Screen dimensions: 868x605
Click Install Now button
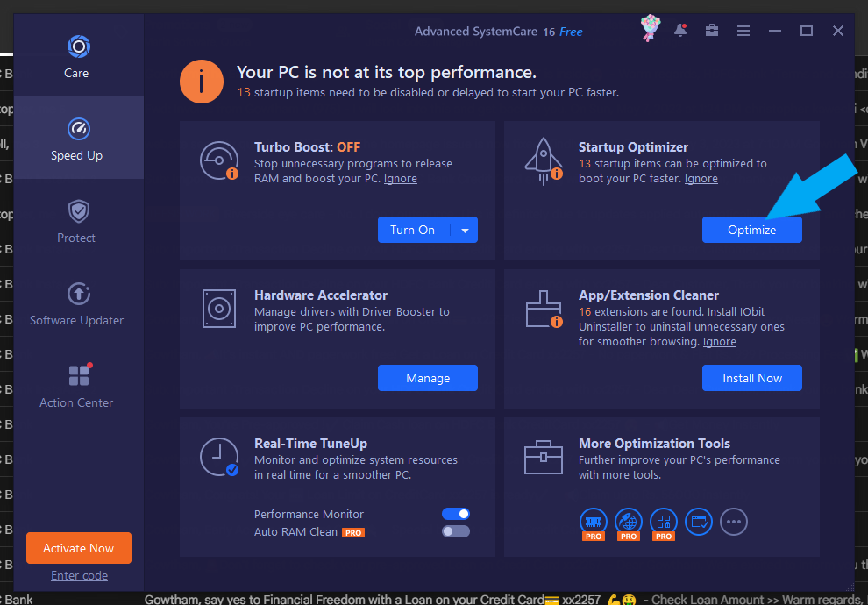751,378
